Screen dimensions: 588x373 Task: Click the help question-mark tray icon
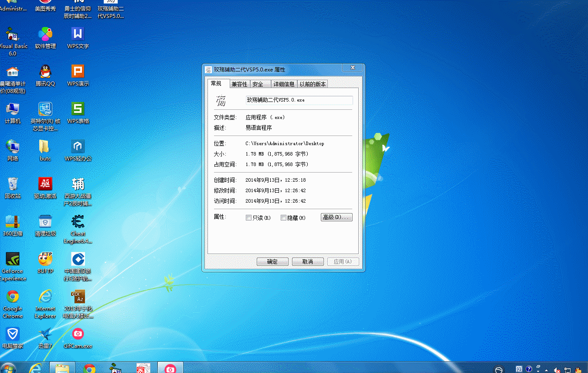point(529,369)
